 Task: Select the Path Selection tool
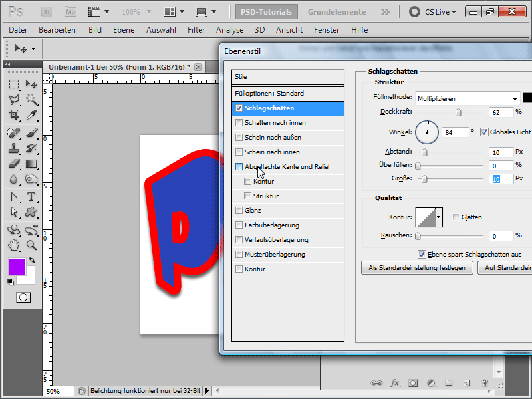click(13, 212)
